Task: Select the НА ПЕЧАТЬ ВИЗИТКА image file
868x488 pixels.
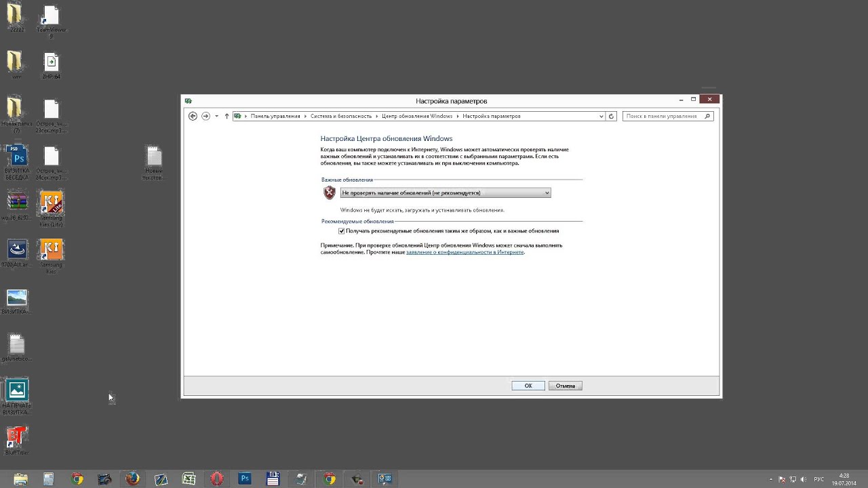Action: point(16,397)
